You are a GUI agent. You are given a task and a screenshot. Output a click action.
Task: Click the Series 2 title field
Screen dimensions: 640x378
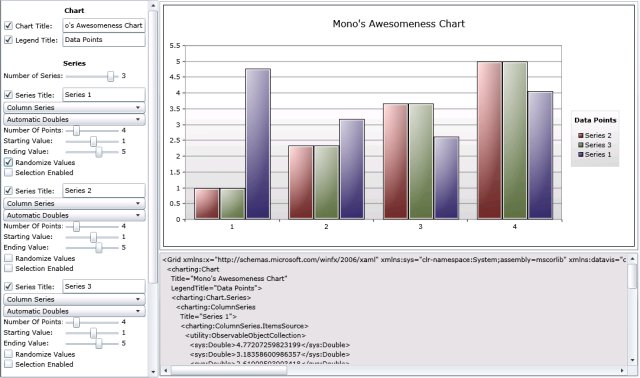point(104,191)
